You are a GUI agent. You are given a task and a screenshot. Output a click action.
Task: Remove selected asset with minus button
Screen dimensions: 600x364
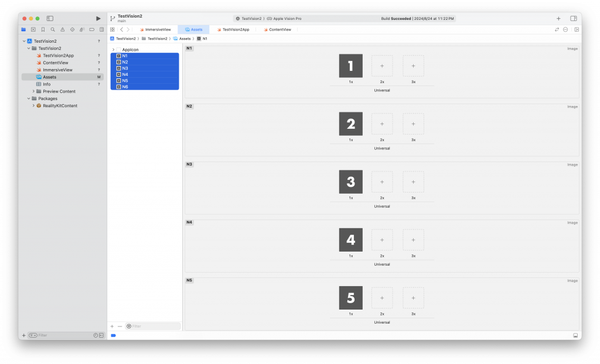tap(120, 326)
